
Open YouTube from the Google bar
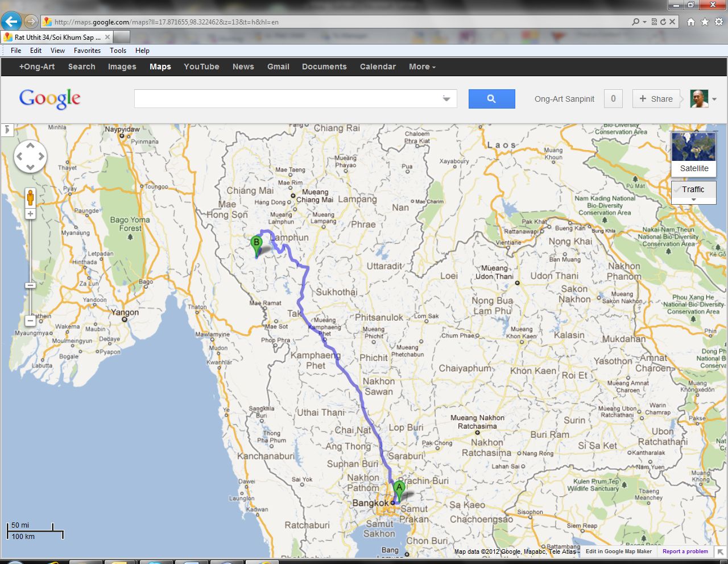201,67
